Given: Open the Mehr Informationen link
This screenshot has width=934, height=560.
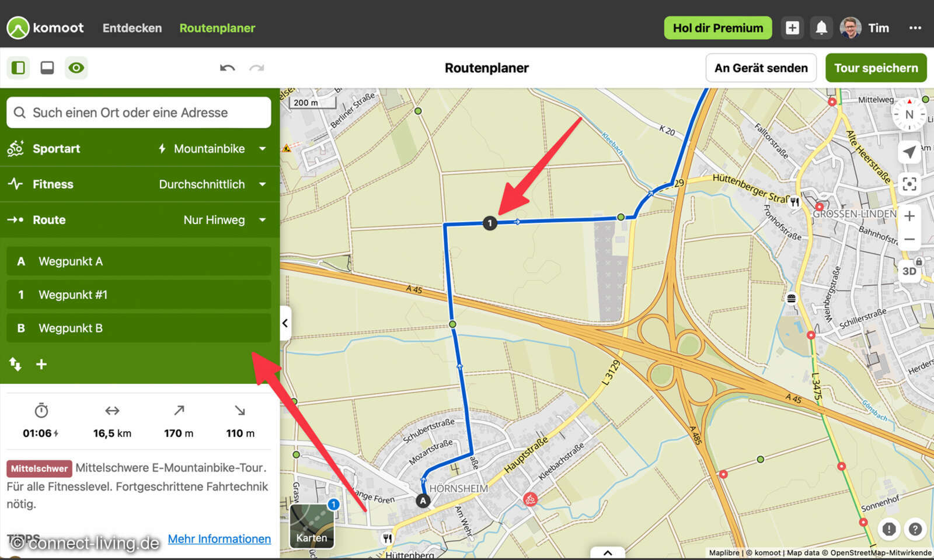Looking at the screenshot, I should click(219, 538).
